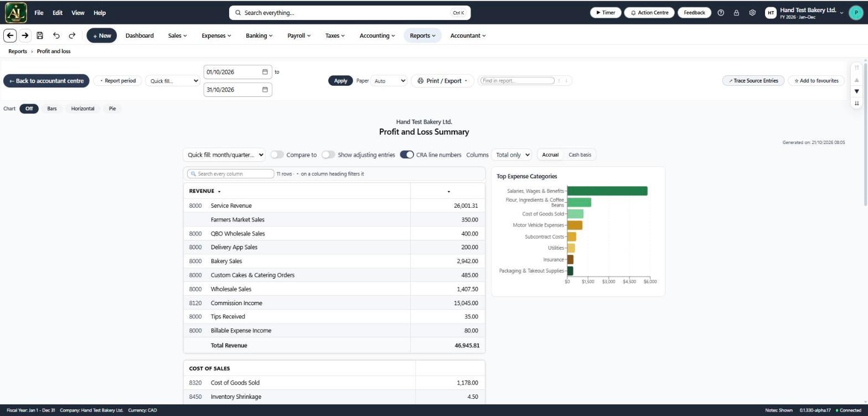Open the File menu
868x416 pixels.
point(39,13)
